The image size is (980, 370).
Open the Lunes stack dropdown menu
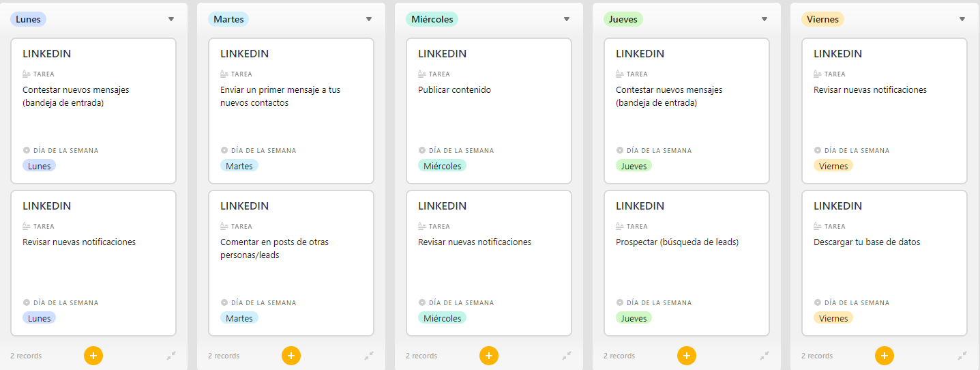[171, 19]
